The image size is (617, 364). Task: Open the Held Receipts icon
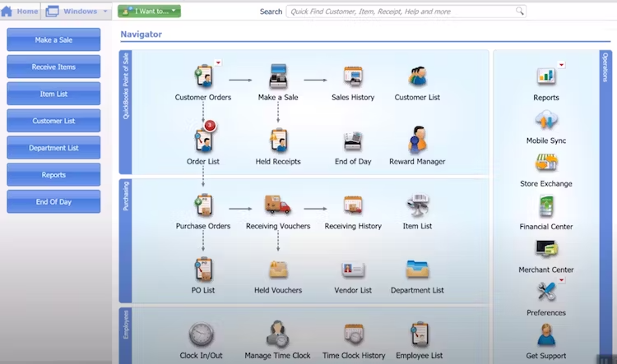click(278, 141)
